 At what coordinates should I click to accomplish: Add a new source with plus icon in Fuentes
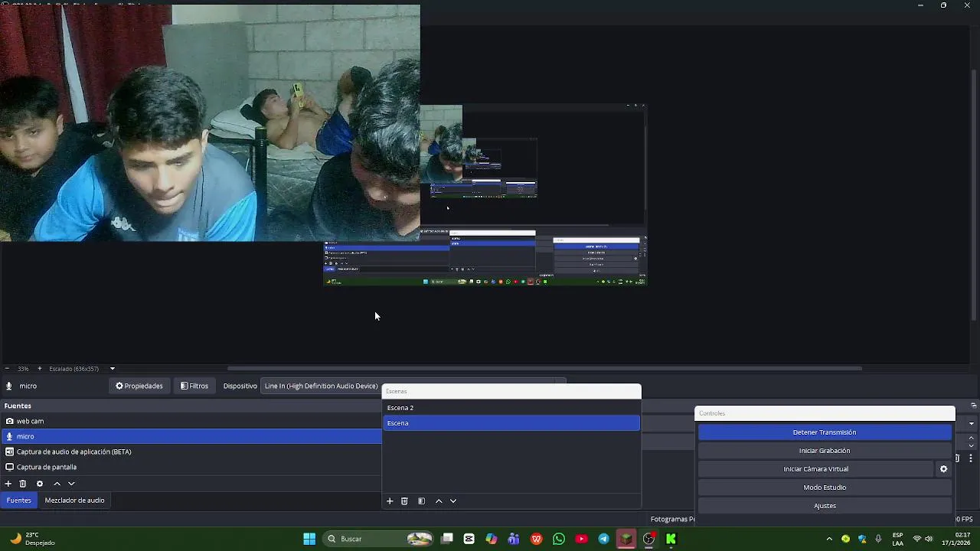[8, 484]
